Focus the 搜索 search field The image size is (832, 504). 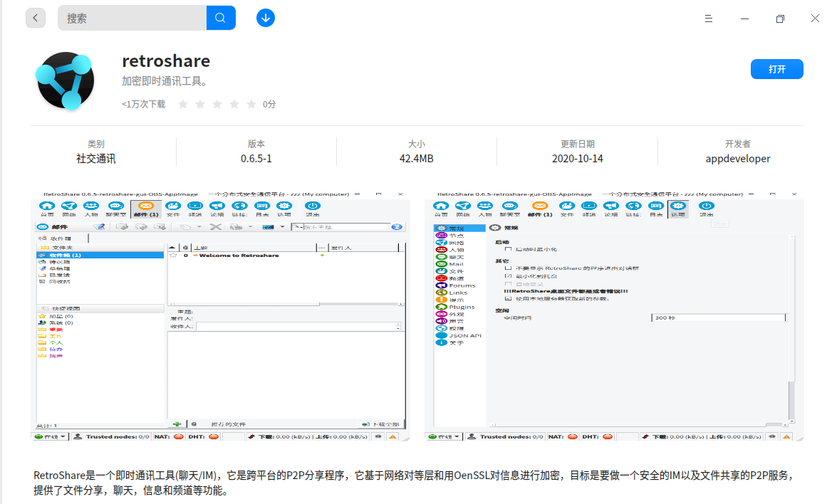pyautogui.click(x=132, y=18)
